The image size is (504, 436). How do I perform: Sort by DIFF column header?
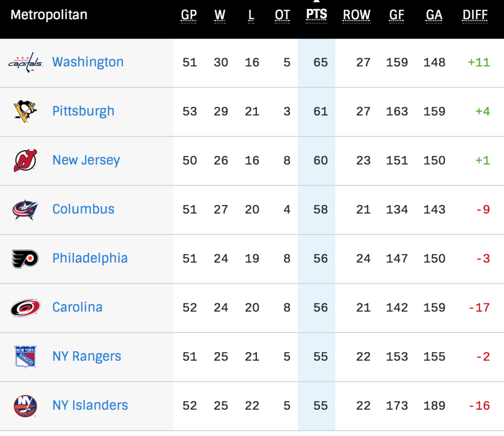(475, 15)
